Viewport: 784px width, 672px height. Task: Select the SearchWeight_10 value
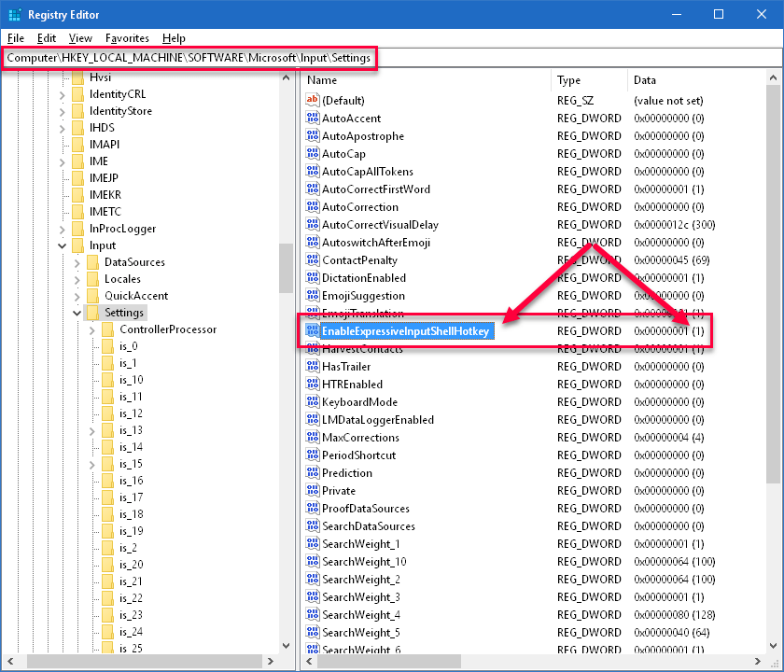pos(364,562)
